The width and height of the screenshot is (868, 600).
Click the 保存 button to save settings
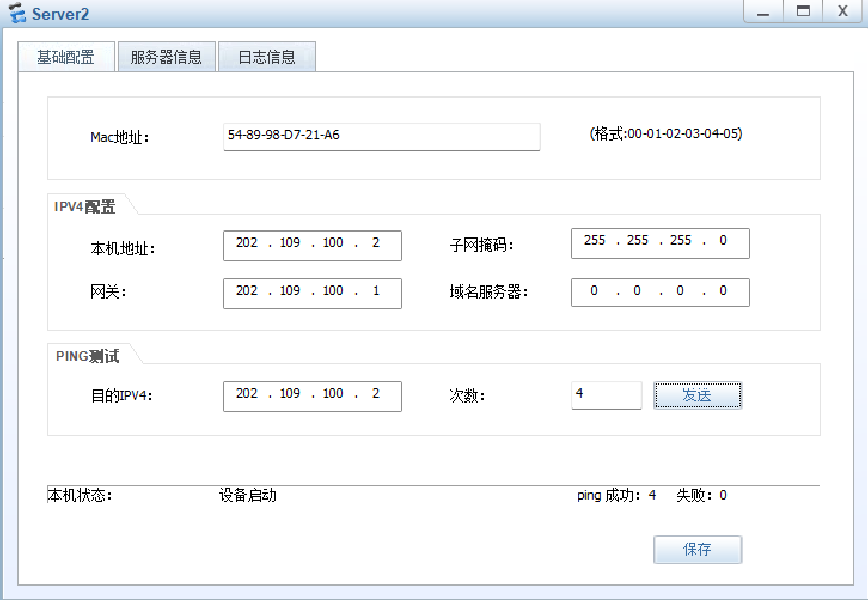click(x=698, y=549)
